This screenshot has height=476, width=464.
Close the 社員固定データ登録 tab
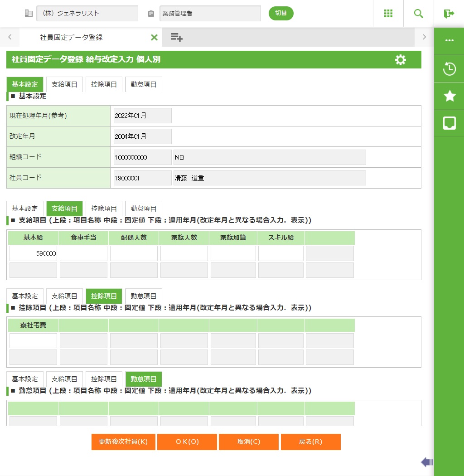(154, 37)
